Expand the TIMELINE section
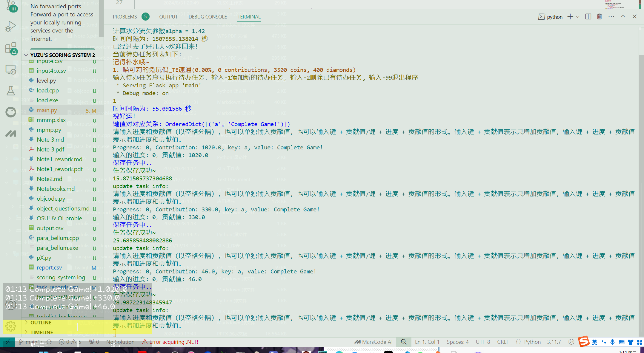 (x=42, y=332)
